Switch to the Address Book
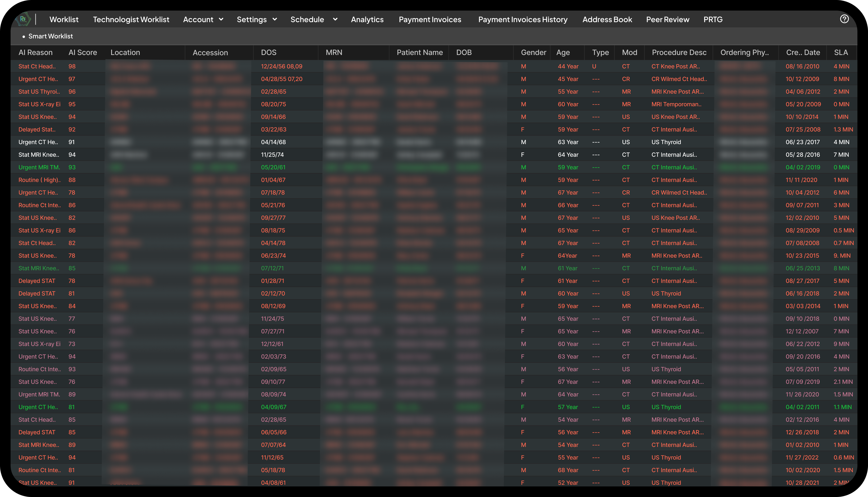 pyautogui.click(x=607, y=20)
